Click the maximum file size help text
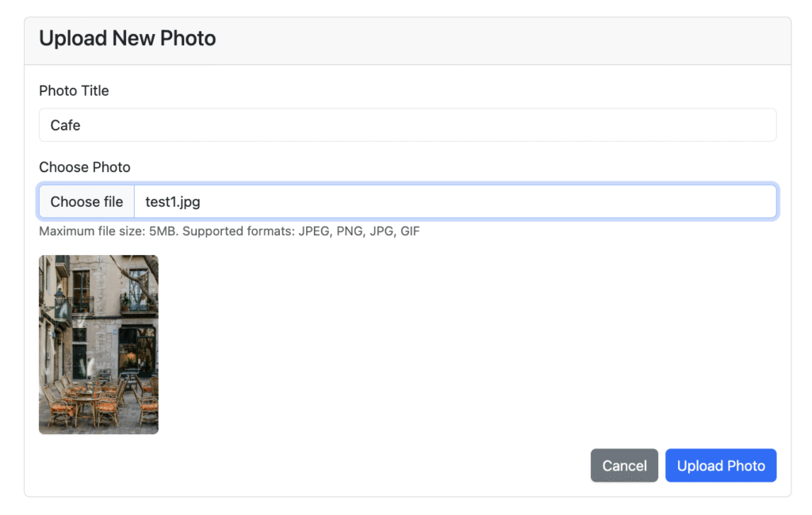 (x=102, y=232)
